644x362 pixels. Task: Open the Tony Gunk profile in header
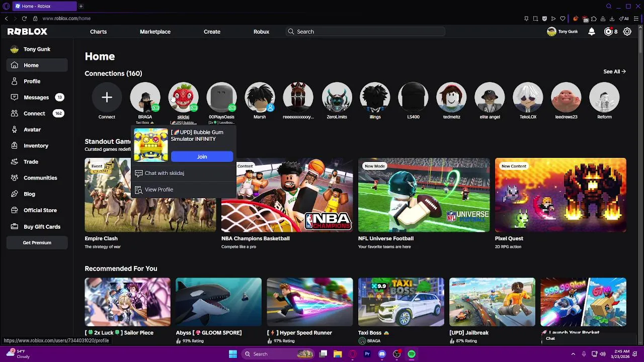[562, 32]
